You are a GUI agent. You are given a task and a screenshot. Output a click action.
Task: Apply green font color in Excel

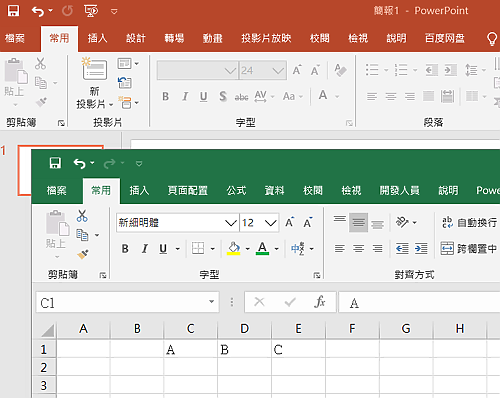point(263,249)
